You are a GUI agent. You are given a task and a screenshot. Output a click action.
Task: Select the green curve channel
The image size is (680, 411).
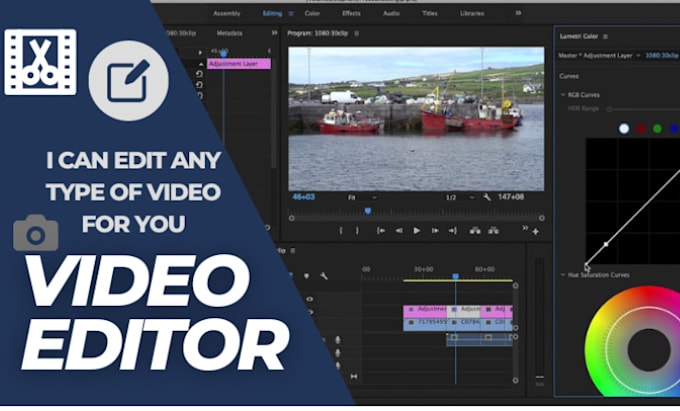657,129
